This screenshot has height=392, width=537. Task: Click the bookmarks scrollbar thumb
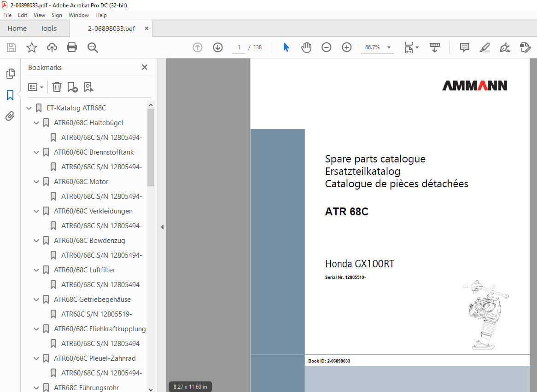click(151, 147)
